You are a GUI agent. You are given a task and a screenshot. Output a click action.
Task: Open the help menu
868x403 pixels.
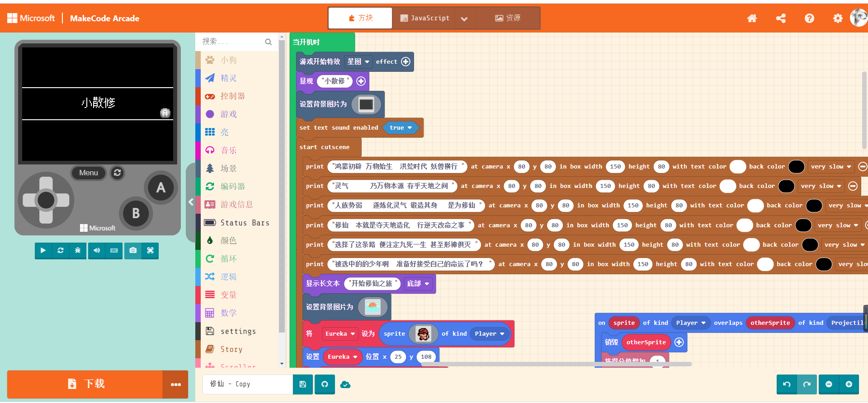[809, 18]
